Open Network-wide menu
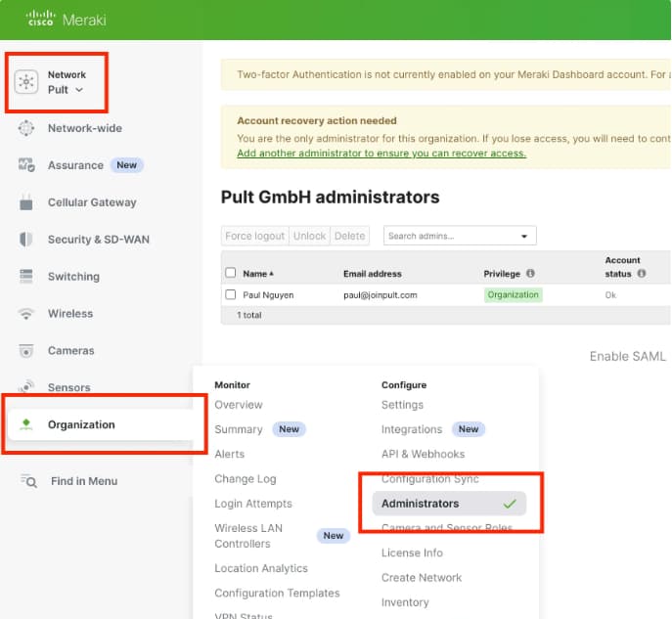Image resolution: width=672 pixels, height=619 pixels. [85, 128]
